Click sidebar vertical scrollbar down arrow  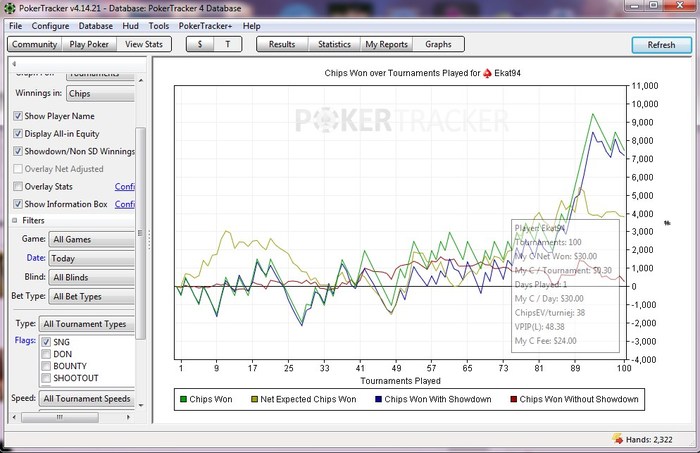(x=141, y=405)
